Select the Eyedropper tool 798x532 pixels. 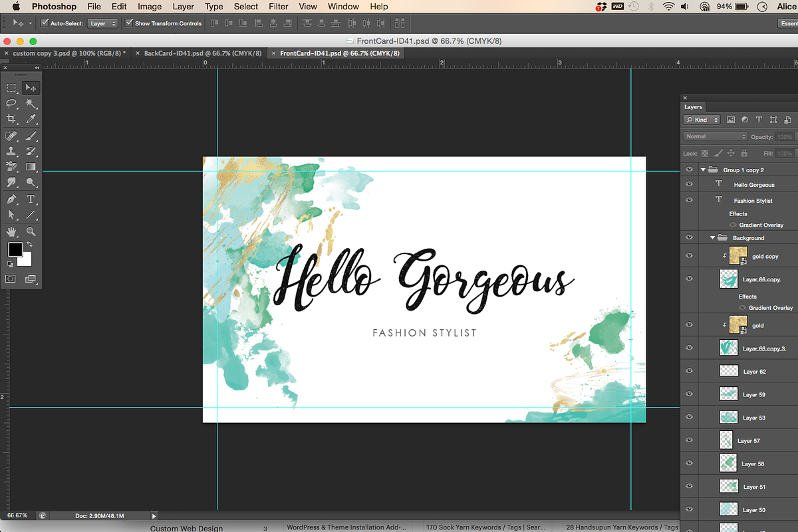pos(31,119)
